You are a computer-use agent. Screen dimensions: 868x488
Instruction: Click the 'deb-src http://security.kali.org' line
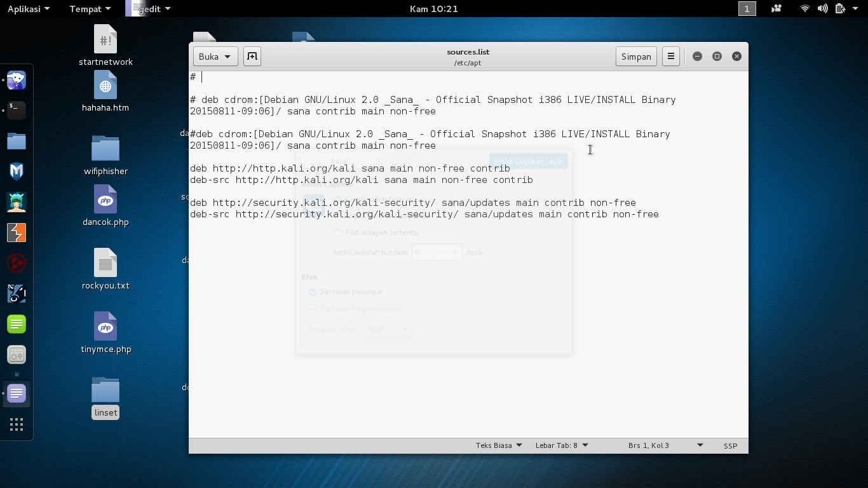coord(424,214)
